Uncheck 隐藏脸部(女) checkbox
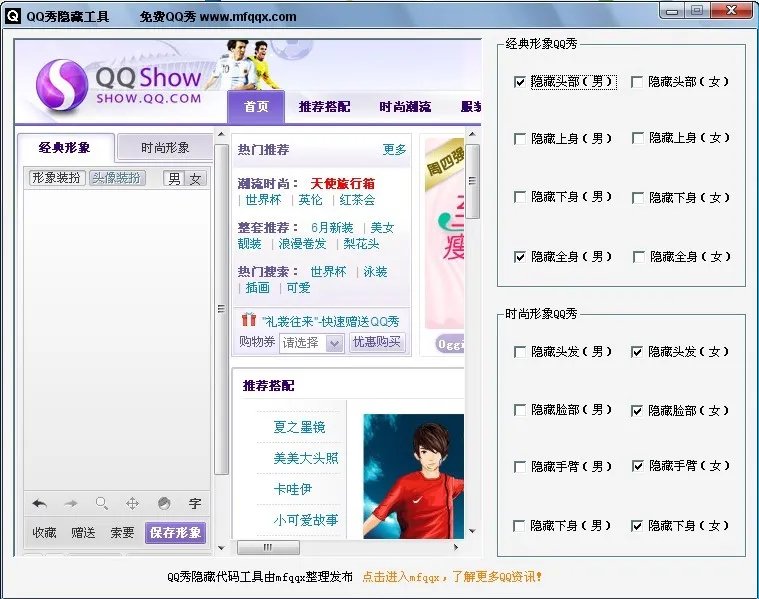This screenshot has height=599, width=759. tap(637, 411)
